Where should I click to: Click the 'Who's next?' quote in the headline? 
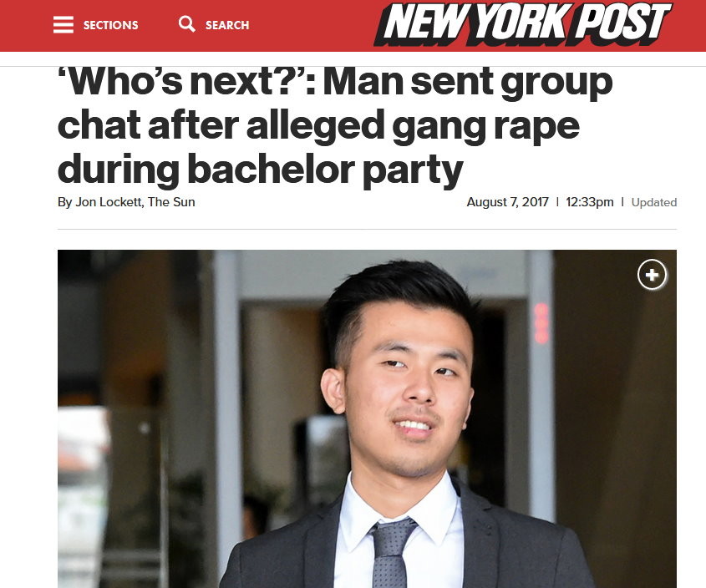coord(180,82)
